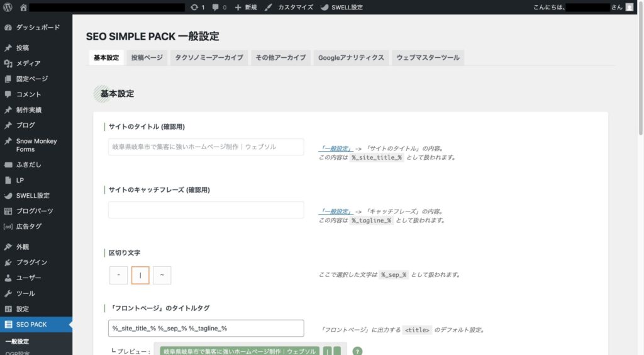
Task: Expand the 新規 menu in admin bar
Action: click(x=245, y=8)
